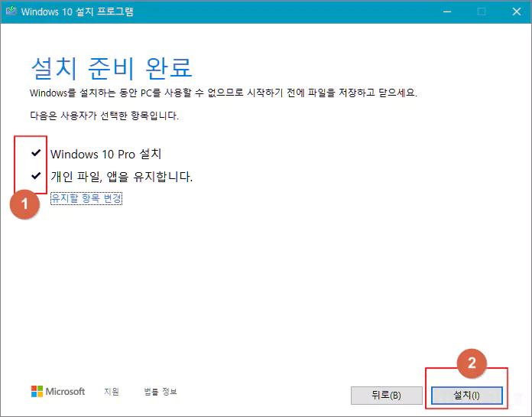Go back with the 뒤로(B) button
The width and height of the screenshot is (532, 417).
(x=387, y=396)
